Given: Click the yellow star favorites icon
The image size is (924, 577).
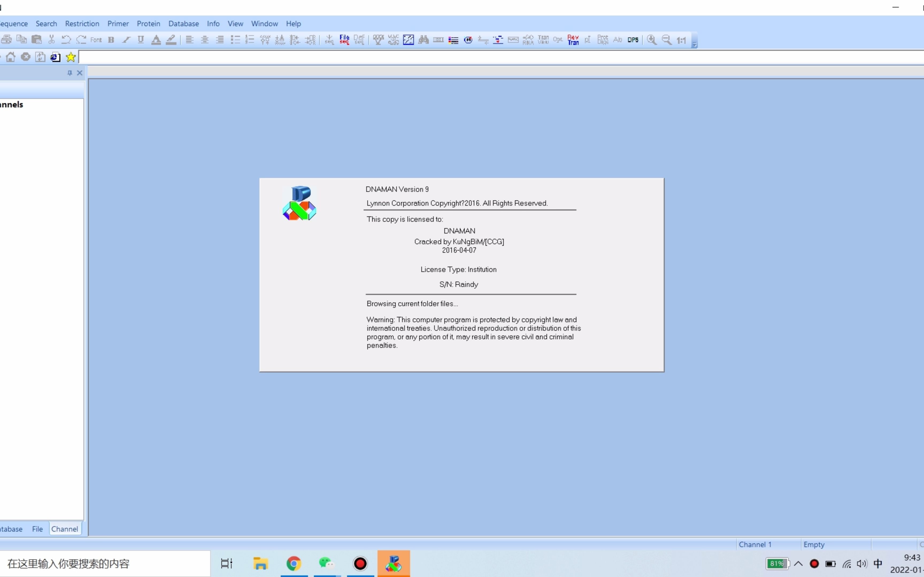Looking at the screenshot, I should [x=71, y=57].
